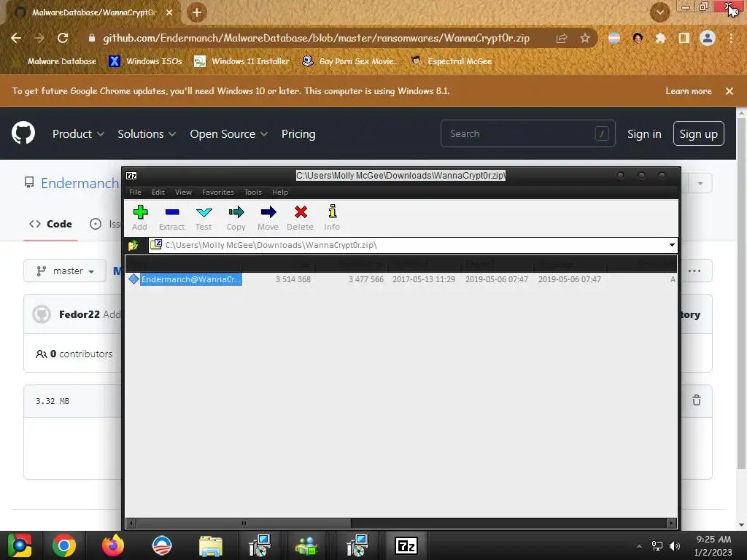This screenshot has width=747, height=560.
Task: Open the Code tab on GitHub
Action: point(50,224)
